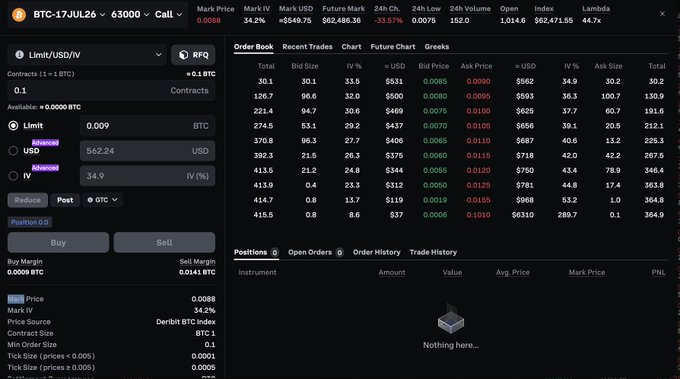Click bid price 0.0006 in order book
The width and height of the screenshot is (680, 379).
435,215
